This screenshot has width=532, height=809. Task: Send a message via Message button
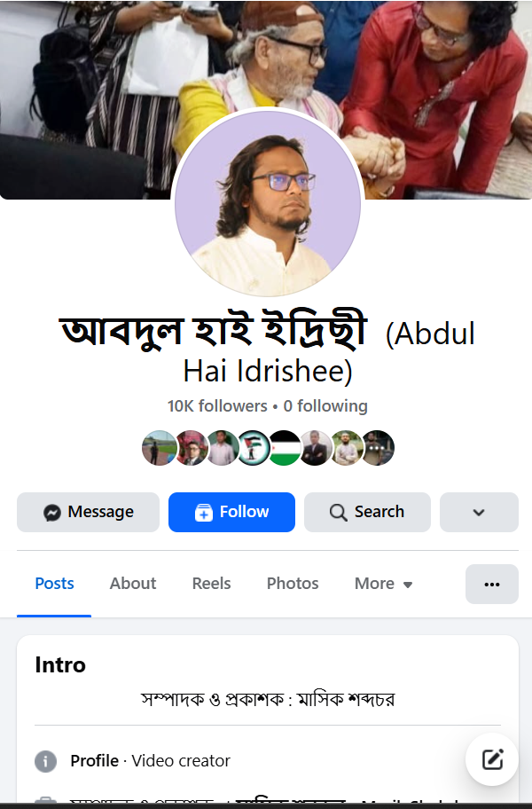[88, 513]
